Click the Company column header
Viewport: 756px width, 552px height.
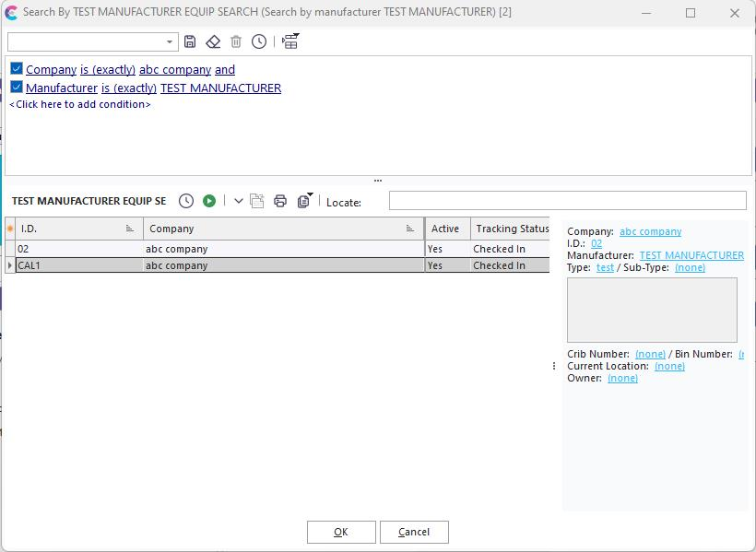[277, 229]
